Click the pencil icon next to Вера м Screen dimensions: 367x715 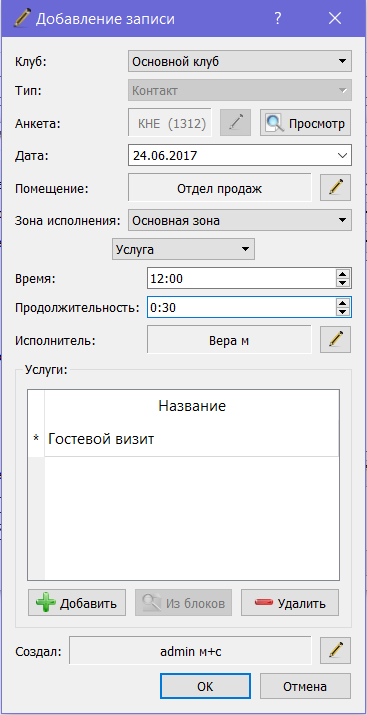(x=336, y=339)
